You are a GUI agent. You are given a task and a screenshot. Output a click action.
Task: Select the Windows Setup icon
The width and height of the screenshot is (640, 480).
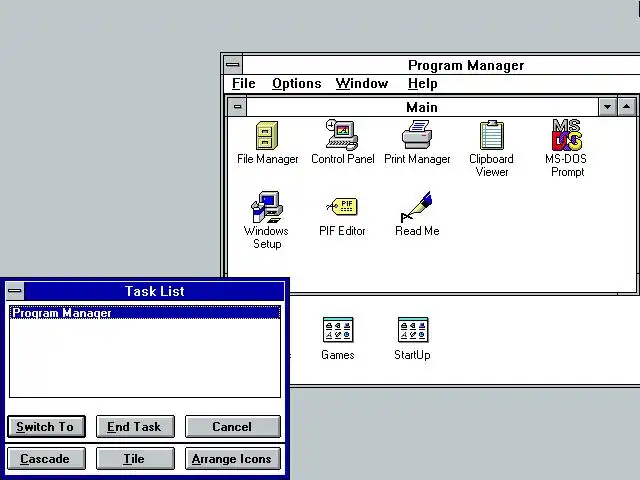(267, 220)
